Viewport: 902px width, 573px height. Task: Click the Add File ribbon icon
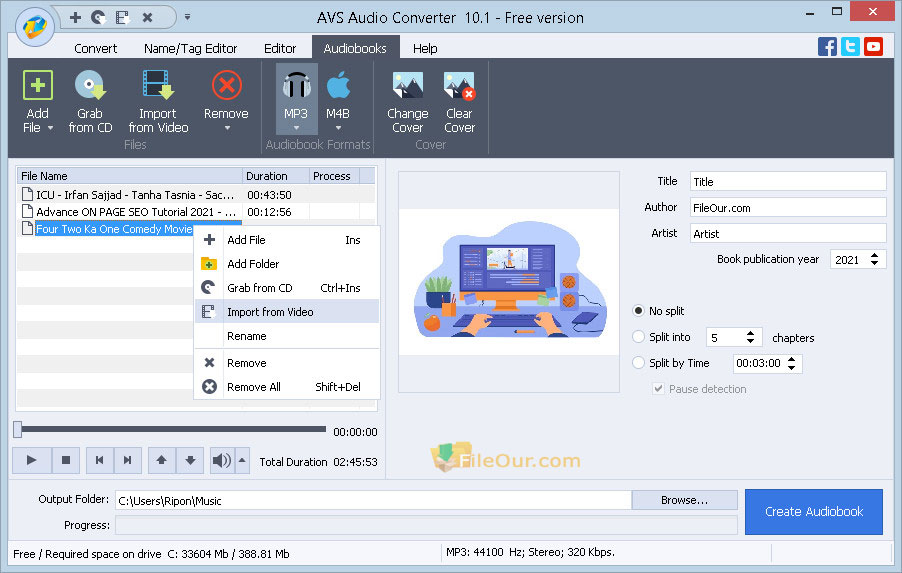coord(37,86)
